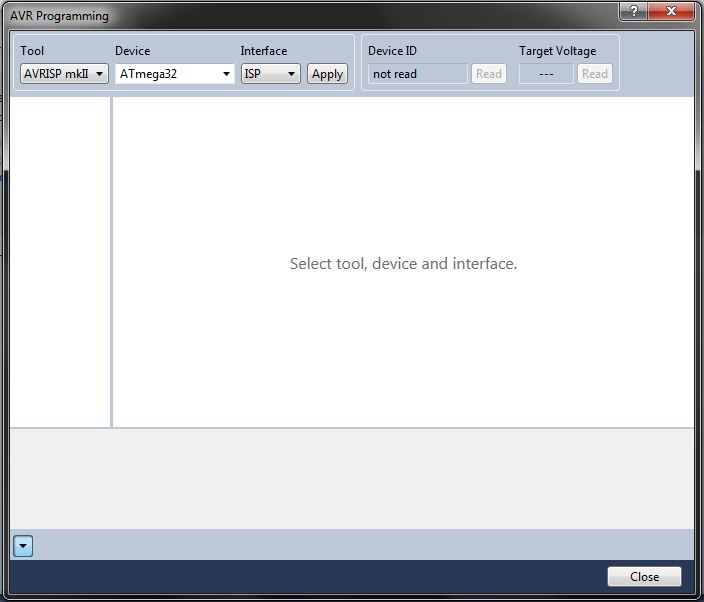Expand the status panel arrow at bottom left
The image size is (704, 602).
pyautogui.click(x=23, y=546)
